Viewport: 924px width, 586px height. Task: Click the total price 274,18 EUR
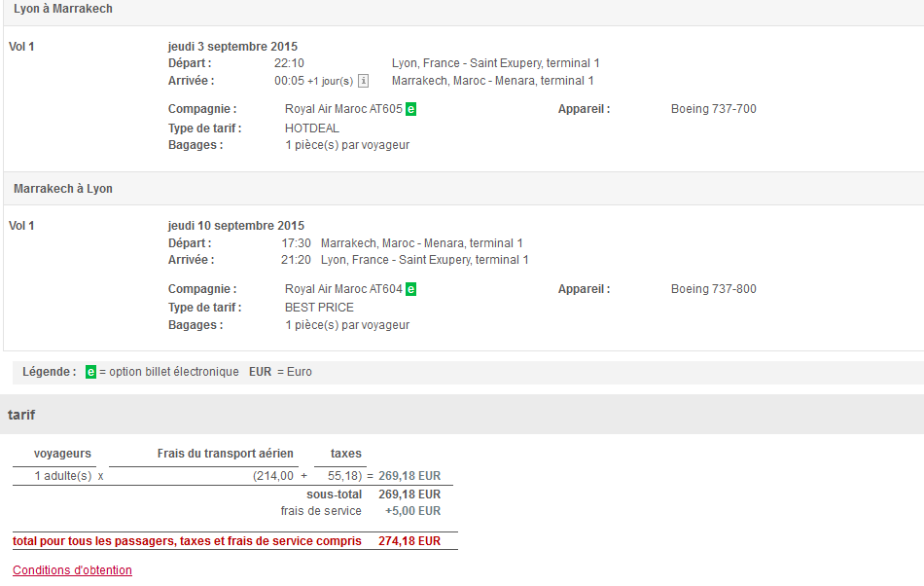409,541
